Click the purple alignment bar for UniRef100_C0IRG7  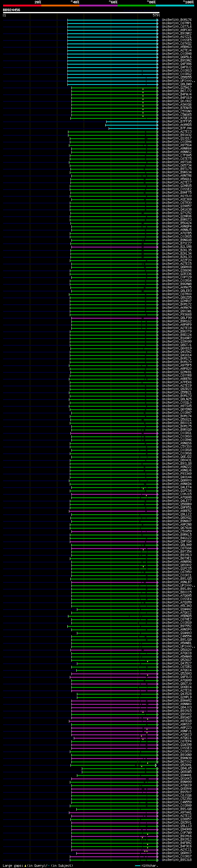(x=114, y=857)
